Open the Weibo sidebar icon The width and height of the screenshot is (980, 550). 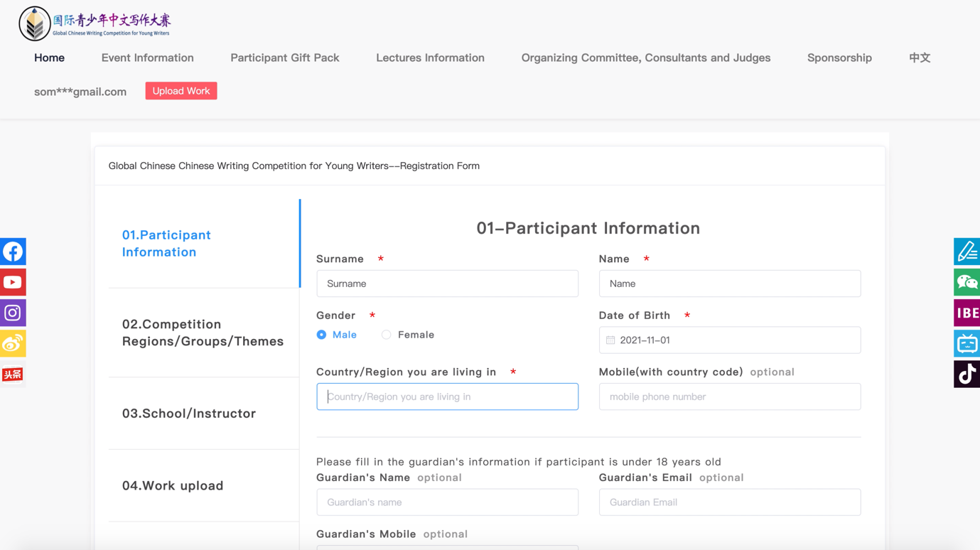click(x=13, y=343)
